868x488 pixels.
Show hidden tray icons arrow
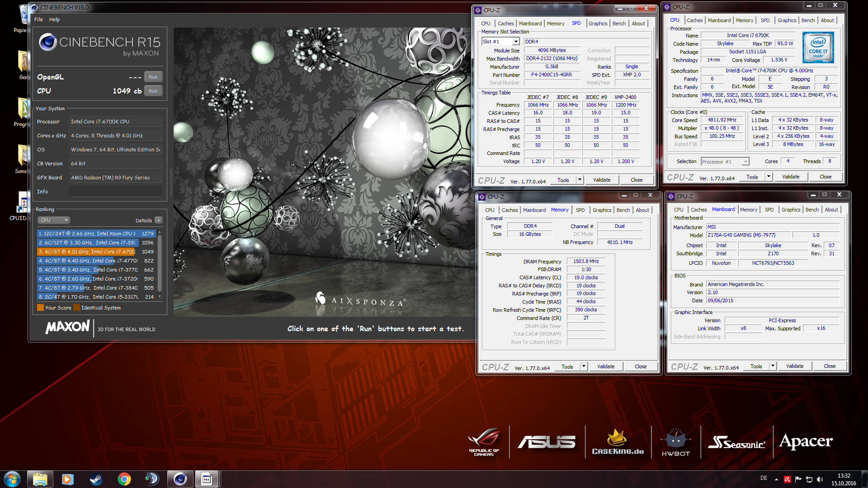click(776, 479)
